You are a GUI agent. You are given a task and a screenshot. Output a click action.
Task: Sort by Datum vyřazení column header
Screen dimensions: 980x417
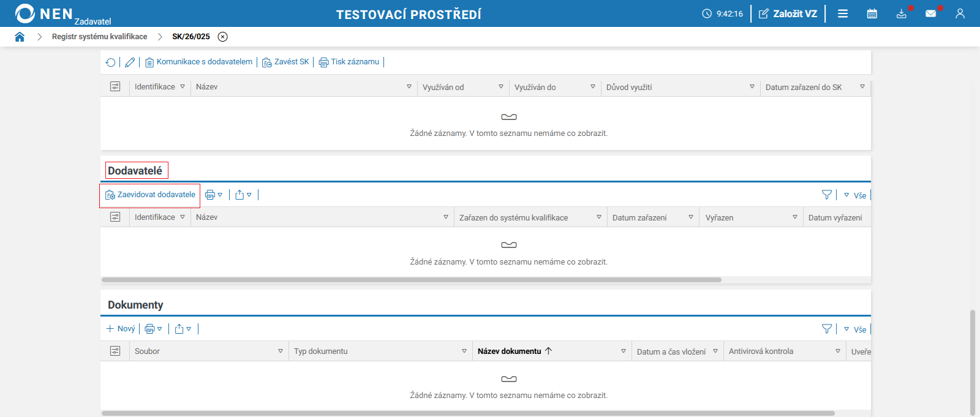click(835, 217)
